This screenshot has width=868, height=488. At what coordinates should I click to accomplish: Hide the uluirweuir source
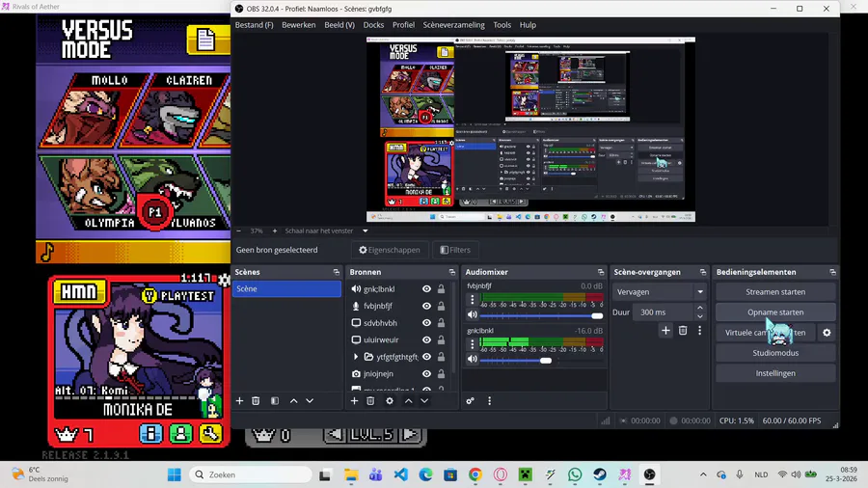[x=427, y=339]
